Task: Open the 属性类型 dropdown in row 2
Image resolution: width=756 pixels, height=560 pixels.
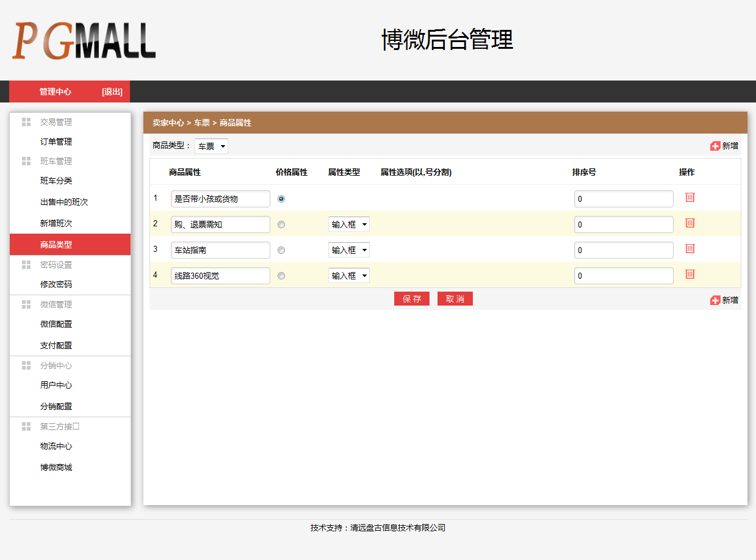Action: pyautogui.click(x=348, y=224)
